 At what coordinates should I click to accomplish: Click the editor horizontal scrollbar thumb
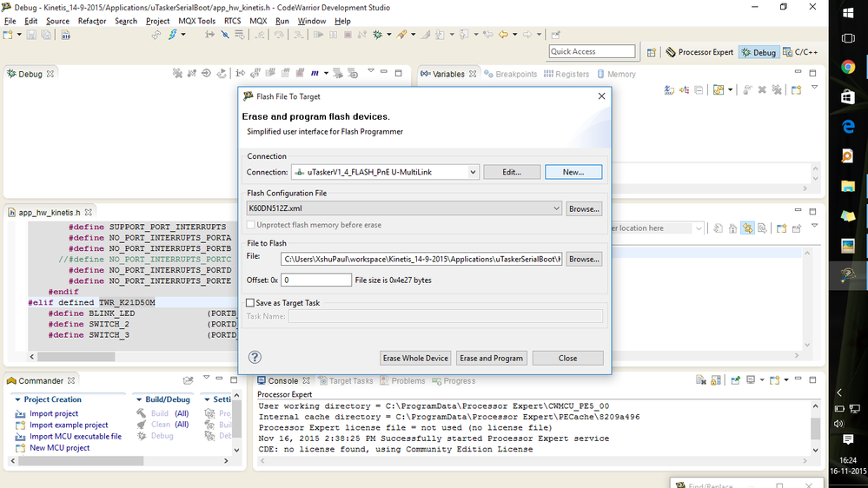pyautogui.click(x=76, y=357)
